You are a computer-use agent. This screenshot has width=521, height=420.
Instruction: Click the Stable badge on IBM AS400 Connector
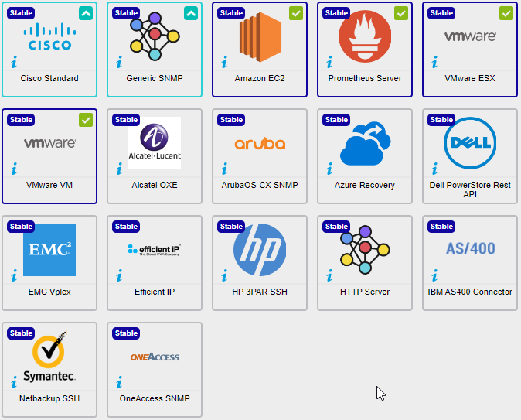click(x=441, y=227)
